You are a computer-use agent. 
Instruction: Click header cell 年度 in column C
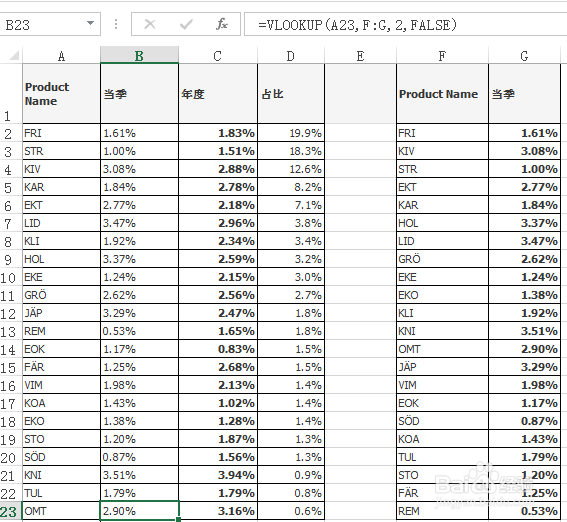point(218,94)
